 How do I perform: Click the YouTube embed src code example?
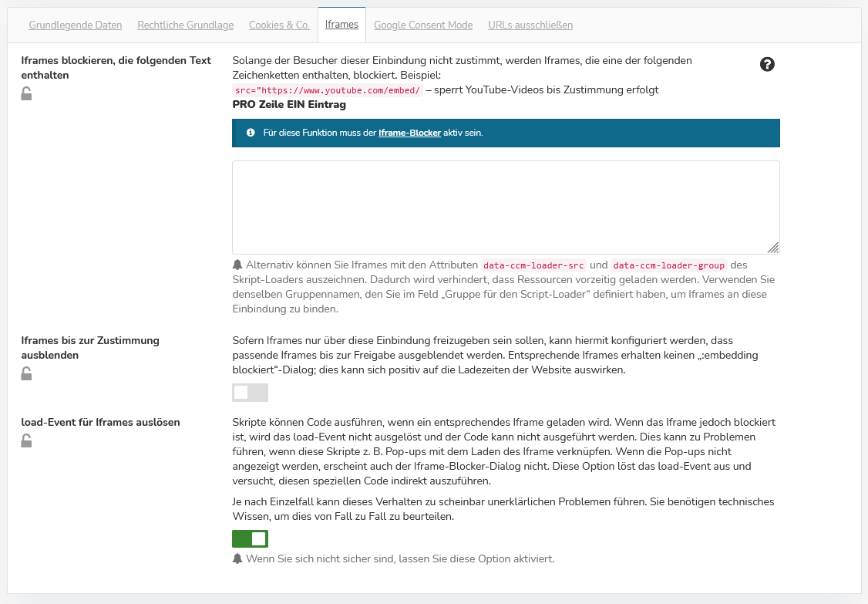click(327, 89)
